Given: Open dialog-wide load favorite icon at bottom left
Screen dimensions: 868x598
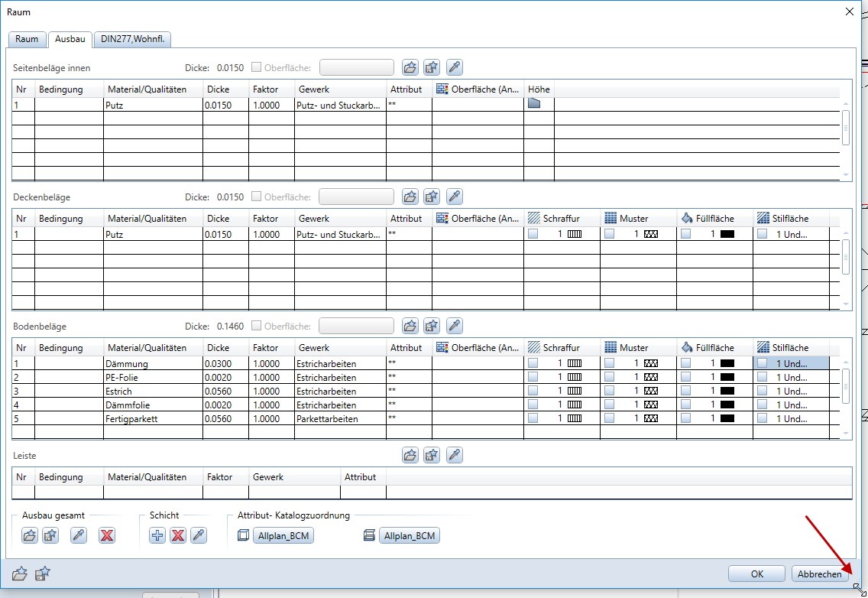Looking at the screenshot, I should click(x=19, y=574).
